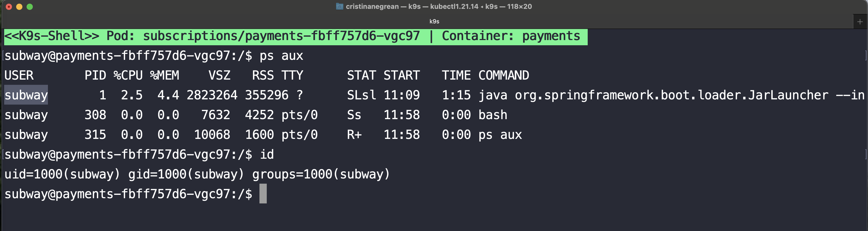The width and height of the screenshot is (868, 231).
Task: Click the STAT value R+ in last row
Action: point(355,135)
